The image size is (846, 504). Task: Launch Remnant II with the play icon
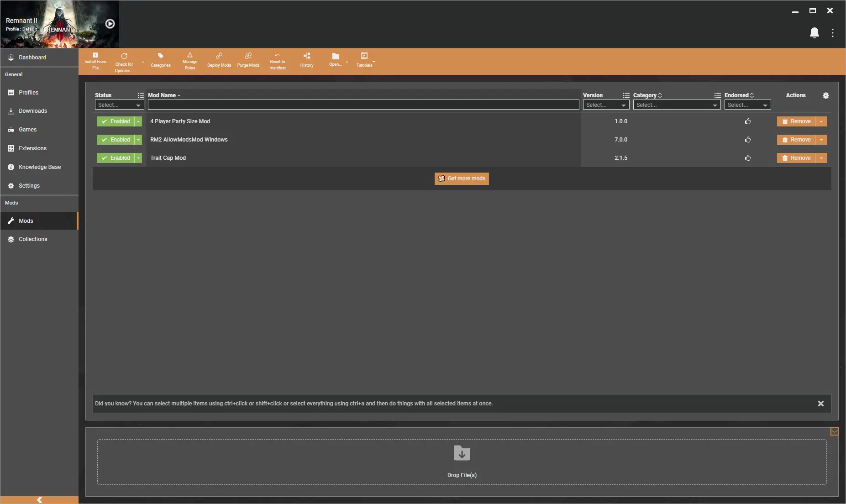110,24
